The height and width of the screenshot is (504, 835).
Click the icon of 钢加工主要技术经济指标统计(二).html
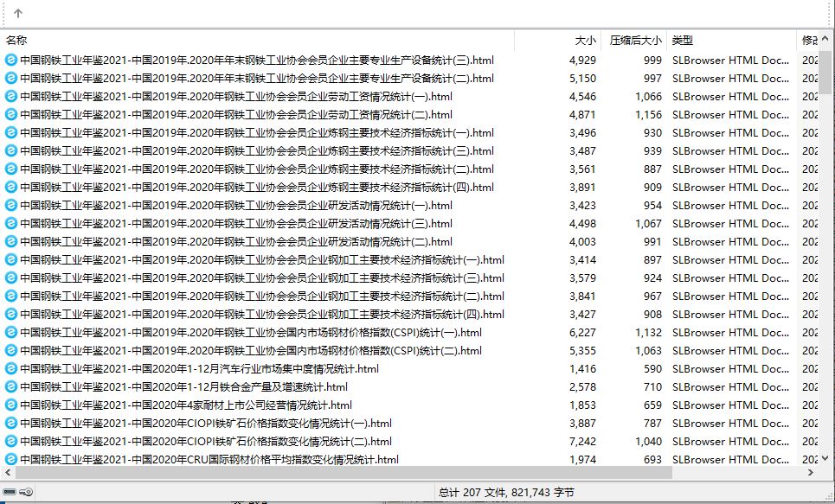coord(10,296)
